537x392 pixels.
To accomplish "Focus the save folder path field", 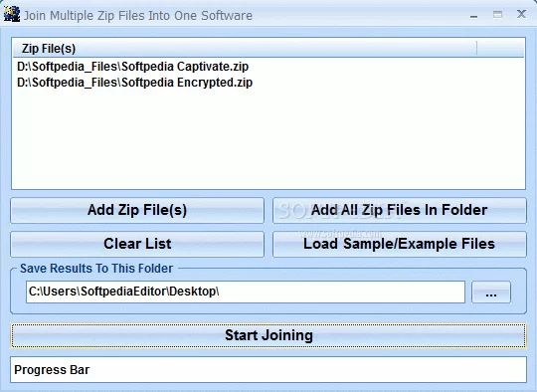I will tap(246, 292).
